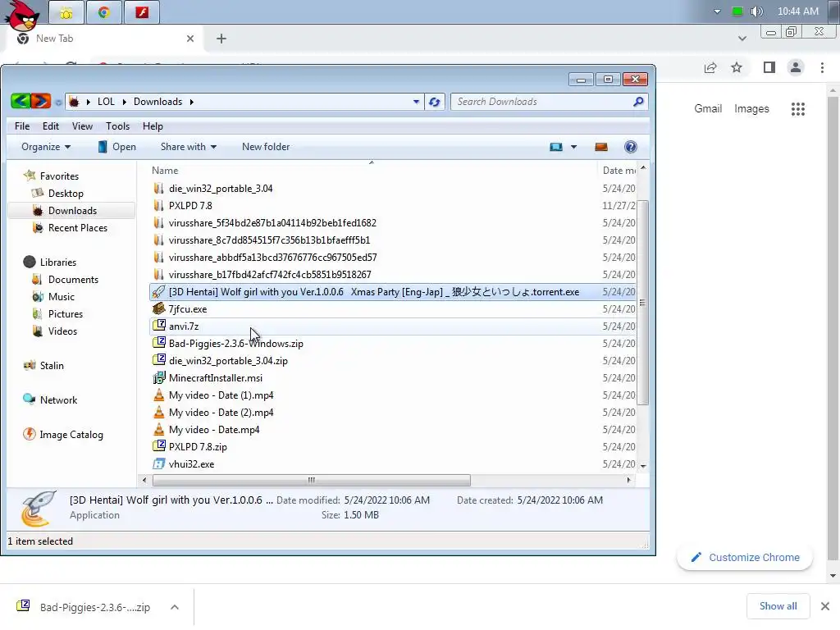Screen dimensions: 840x630
Task: Click Show all downloads button
Action: point(778,606)
